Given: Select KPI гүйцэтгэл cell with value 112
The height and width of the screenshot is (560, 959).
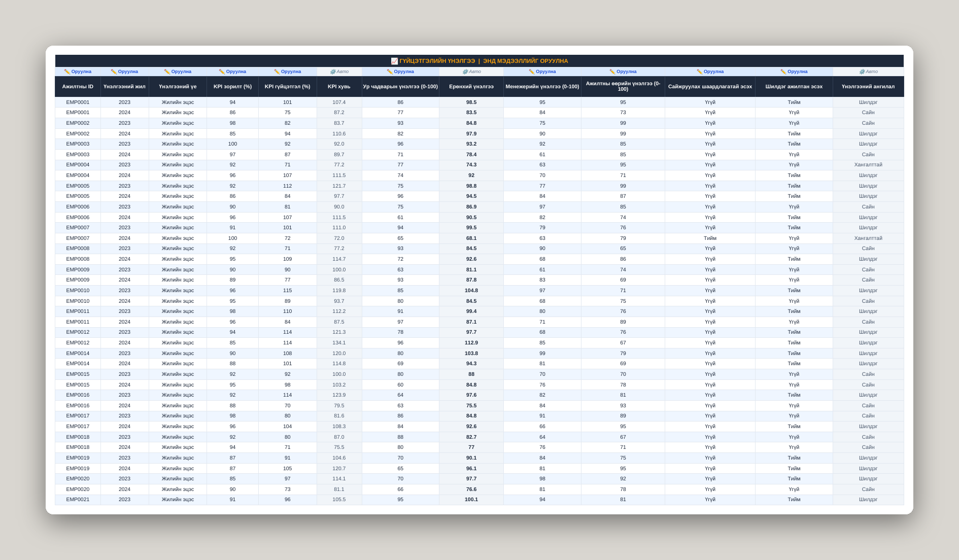Looking at the screenshot, I should click(x=287, y=186).
